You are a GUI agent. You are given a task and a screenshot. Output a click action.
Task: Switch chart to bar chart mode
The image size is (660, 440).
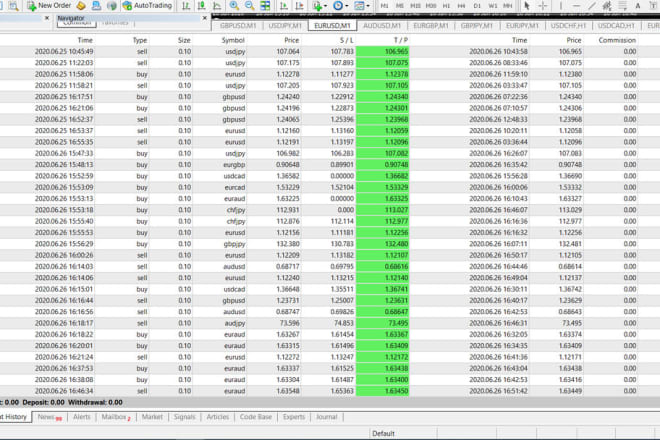pos(186,5)
